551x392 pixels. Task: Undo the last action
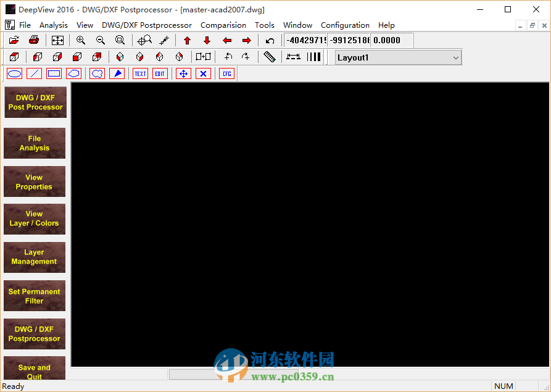coord(270,40)
